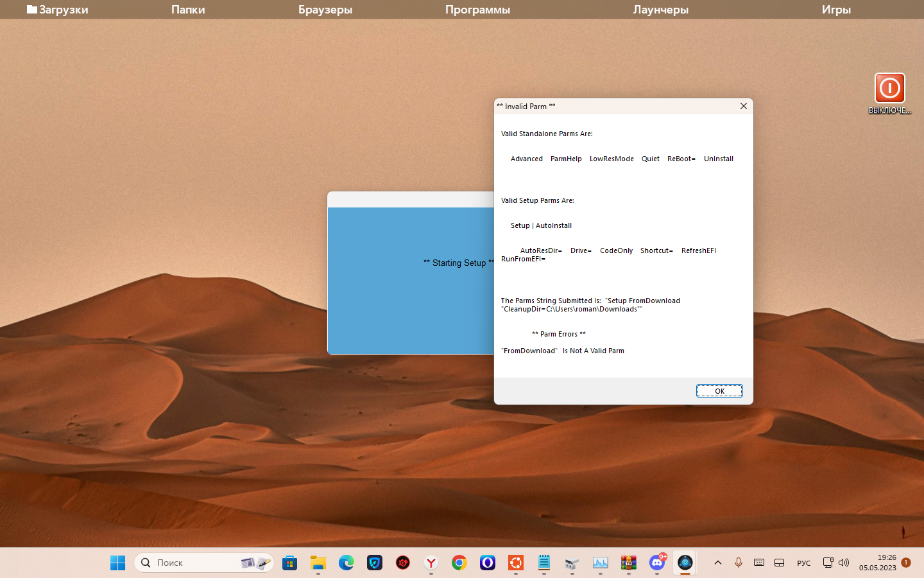Click the "Is Not A Valid Parm" error text
This screenshot has width=924, height=578.
594,351
